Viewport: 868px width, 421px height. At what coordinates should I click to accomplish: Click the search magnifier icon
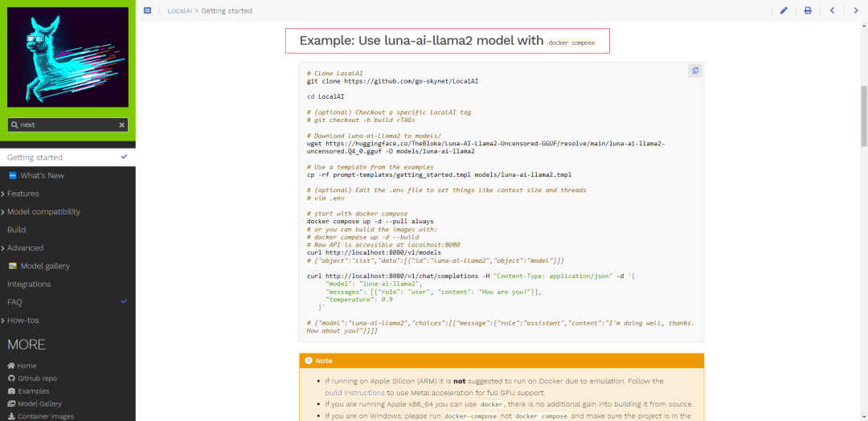coord(14,125)
